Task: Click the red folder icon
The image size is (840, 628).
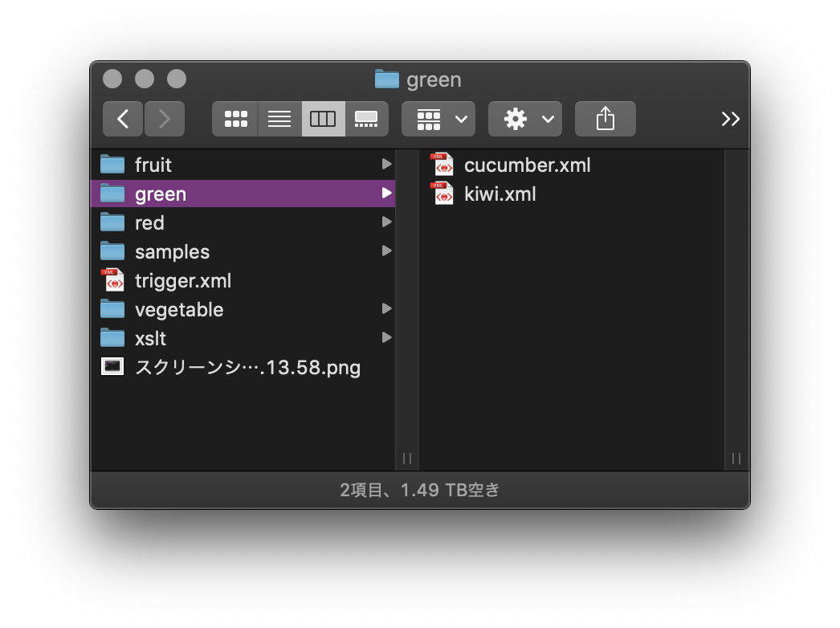Action: point(112,222)
